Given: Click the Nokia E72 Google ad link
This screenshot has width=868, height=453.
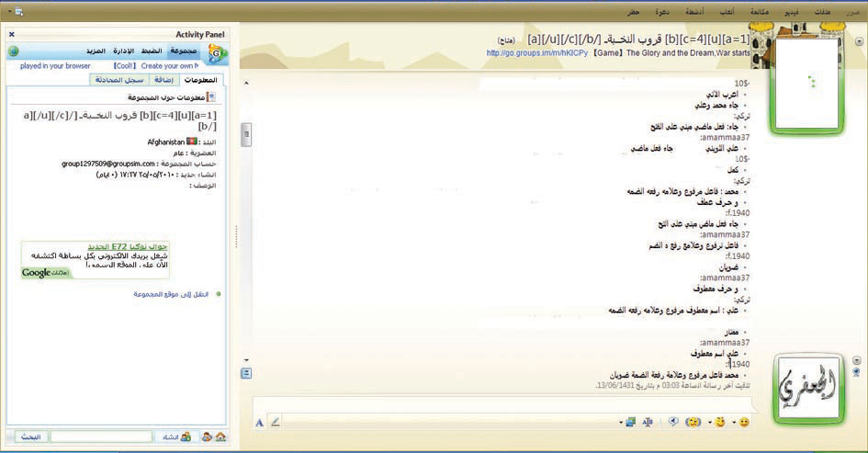Looking at the screenshot, I should (128, 247).
